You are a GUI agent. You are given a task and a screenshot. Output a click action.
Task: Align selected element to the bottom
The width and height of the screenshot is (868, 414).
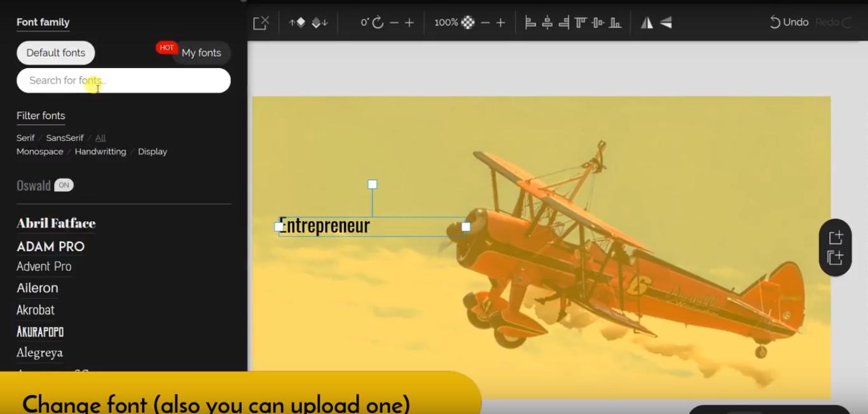click(615, 23)
